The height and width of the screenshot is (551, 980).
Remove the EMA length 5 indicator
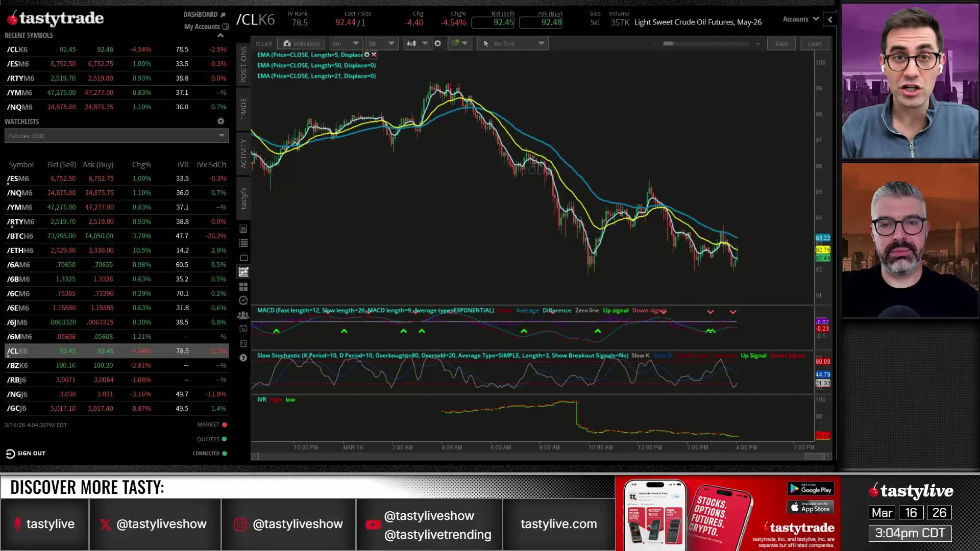(374, 55)
